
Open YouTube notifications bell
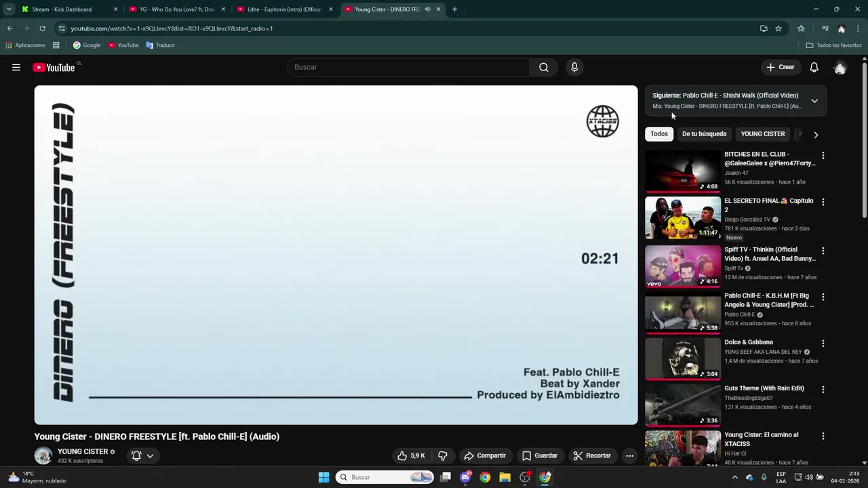point(814,67)
